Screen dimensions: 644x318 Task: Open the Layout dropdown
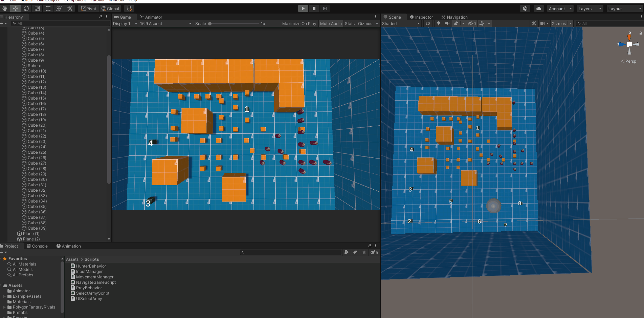625,8
